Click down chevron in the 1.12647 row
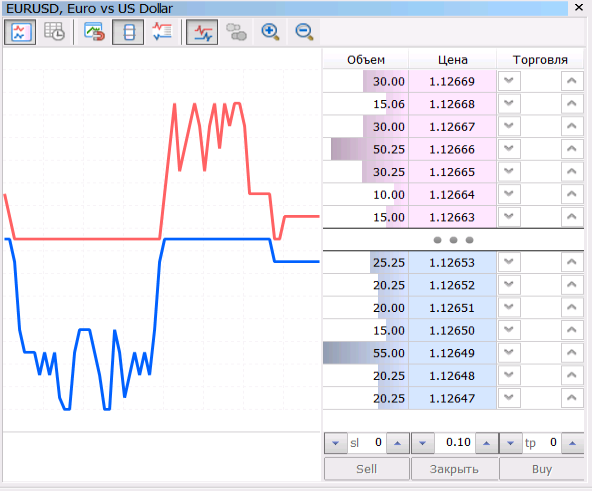 (509, 398)
